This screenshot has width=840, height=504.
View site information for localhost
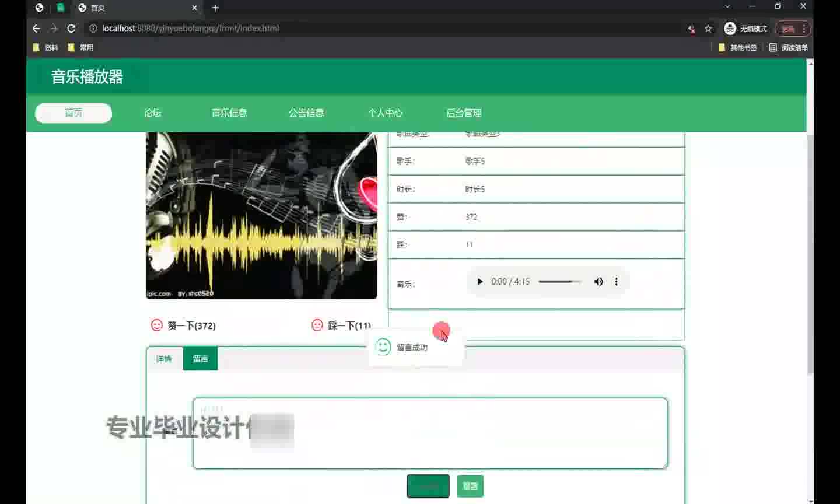pos(93,29)
